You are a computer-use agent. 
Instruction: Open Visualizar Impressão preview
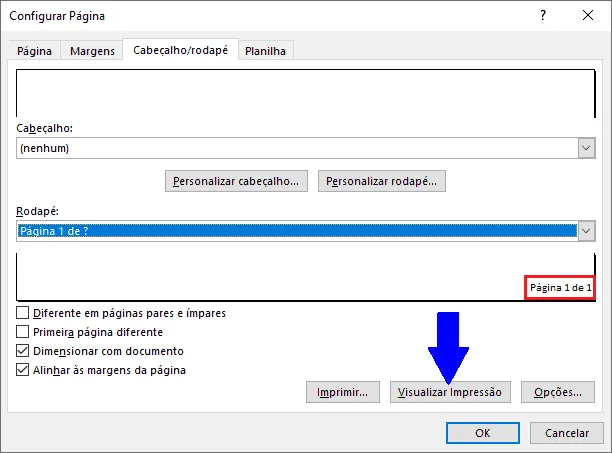450,392
